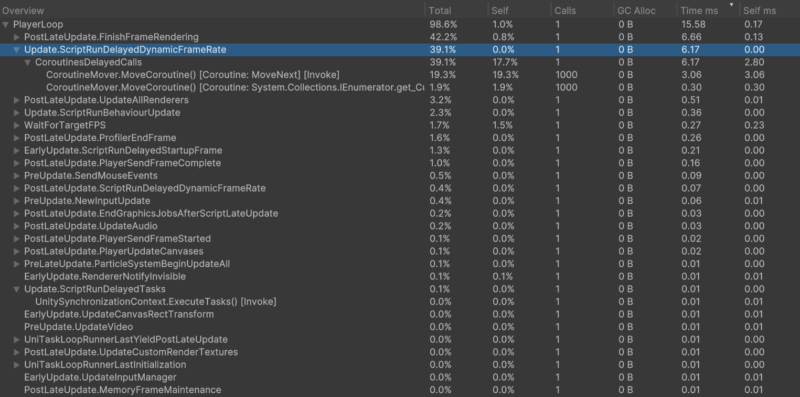This screenshot has height=397, width=800.
Task: Select MoveCoroutine IEnumerator.get_Current row
Action: [x=400, y=87]
